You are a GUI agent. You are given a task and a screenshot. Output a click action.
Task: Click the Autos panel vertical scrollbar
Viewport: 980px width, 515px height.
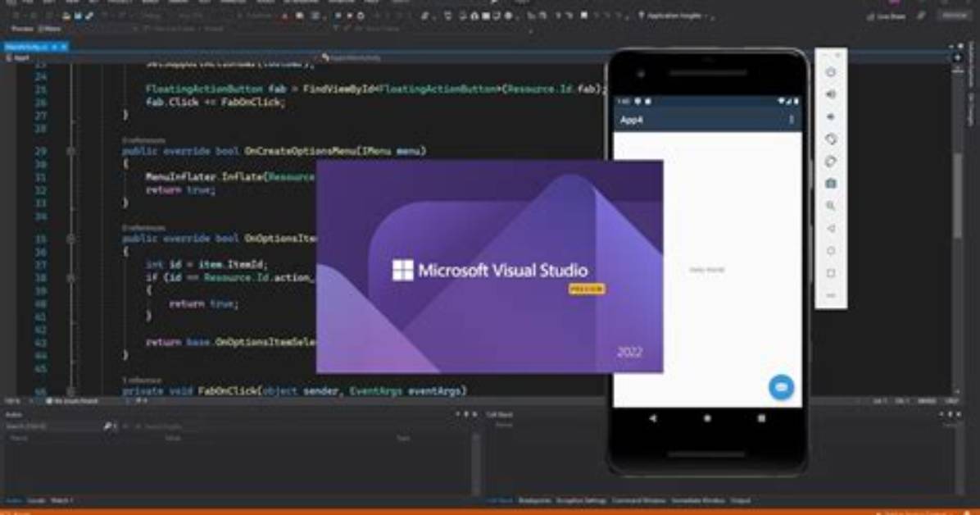pyautogui.click(x=477, y=463)
